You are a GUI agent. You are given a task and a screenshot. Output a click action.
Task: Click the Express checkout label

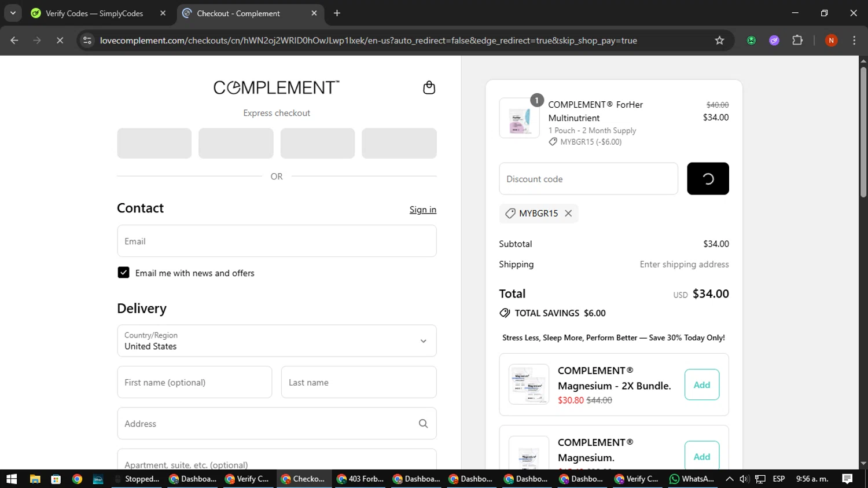click(277, 113)
